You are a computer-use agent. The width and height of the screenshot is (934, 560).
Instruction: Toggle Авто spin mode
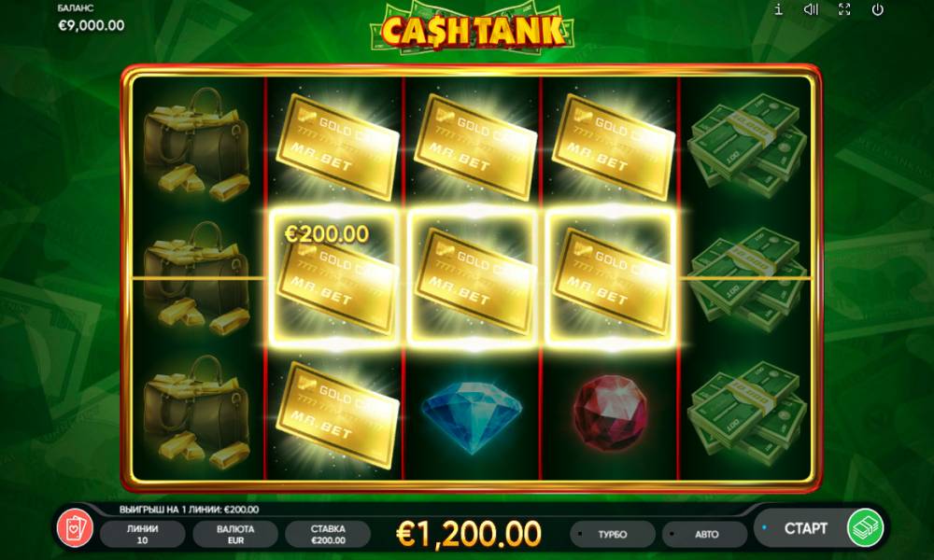(x=705, y=534)
